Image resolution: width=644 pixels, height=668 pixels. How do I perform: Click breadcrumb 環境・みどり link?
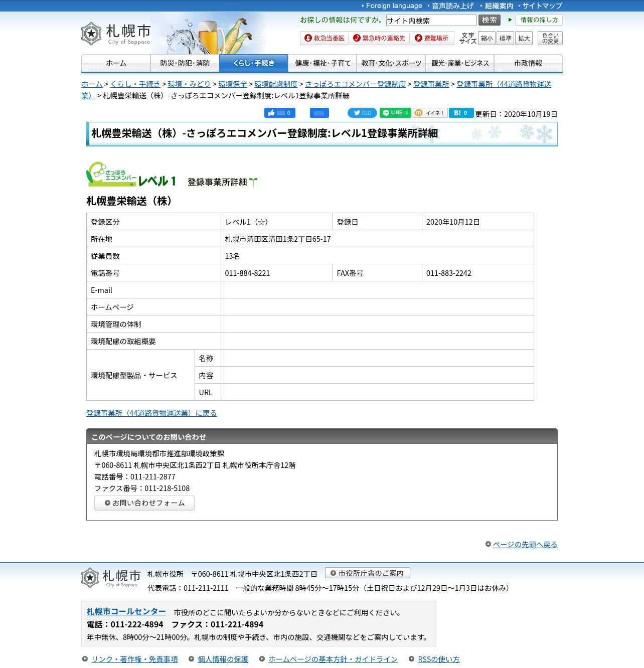tap(189, 84)
